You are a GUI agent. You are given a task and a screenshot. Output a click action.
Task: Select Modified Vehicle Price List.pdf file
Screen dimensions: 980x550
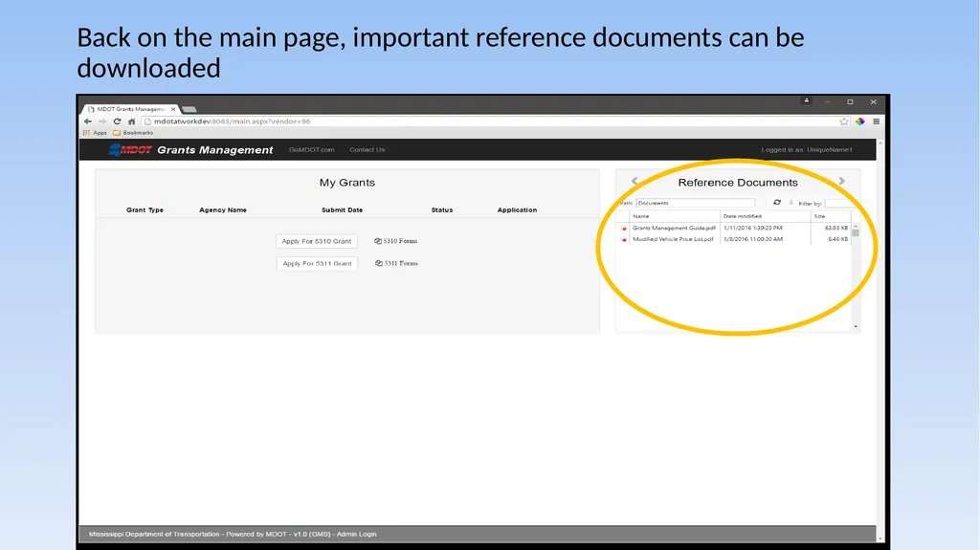[673, 239]
